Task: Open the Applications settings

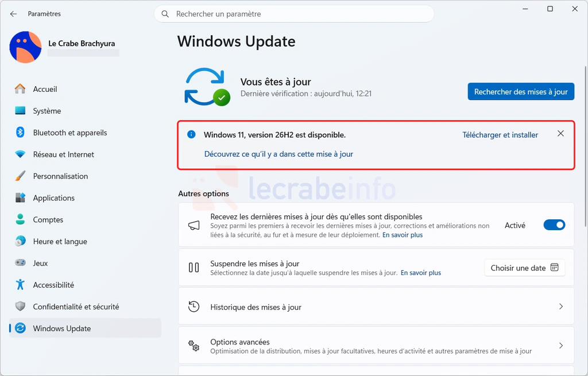Action: [x=85, y=197]
